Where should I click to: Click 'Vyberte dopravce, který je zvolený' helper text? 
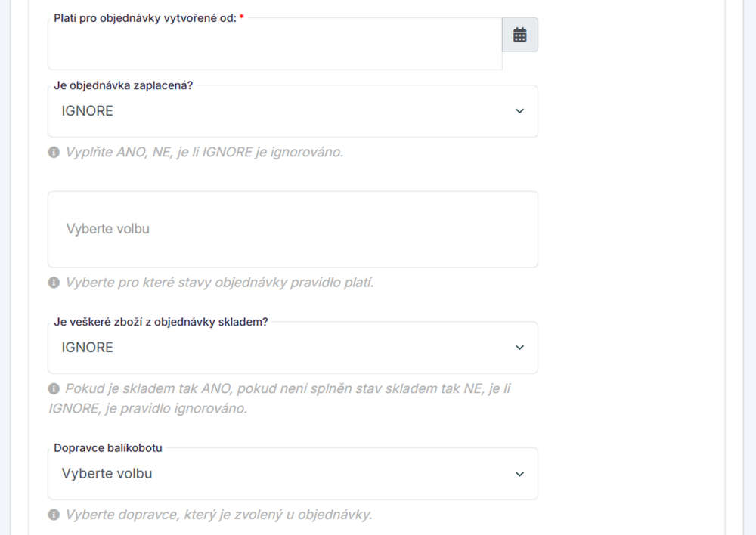coord(218,515)
